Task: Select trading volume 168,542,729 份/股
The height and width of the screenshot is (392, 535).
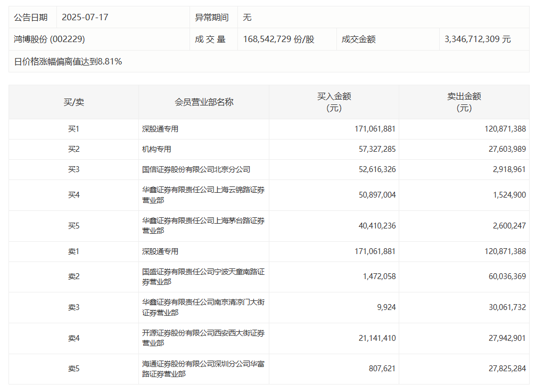Action: point(278,39)
